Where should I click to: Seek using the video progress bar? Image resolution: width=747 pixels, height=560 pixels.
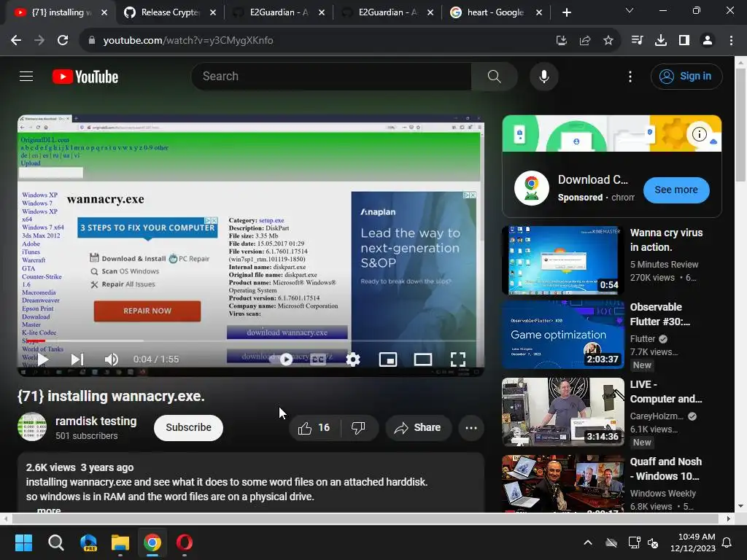tap(251, 341)
